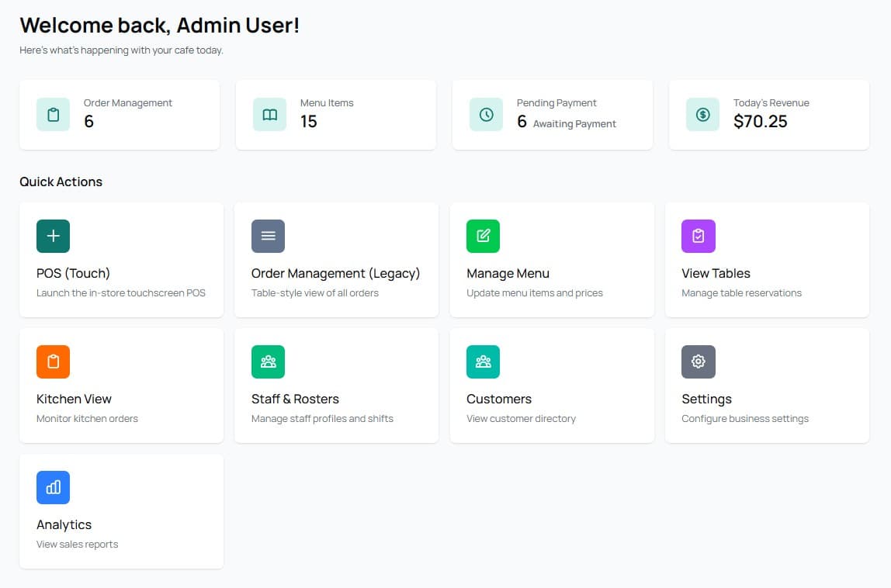Open the Analytics sales reports card

click(121, 511)
